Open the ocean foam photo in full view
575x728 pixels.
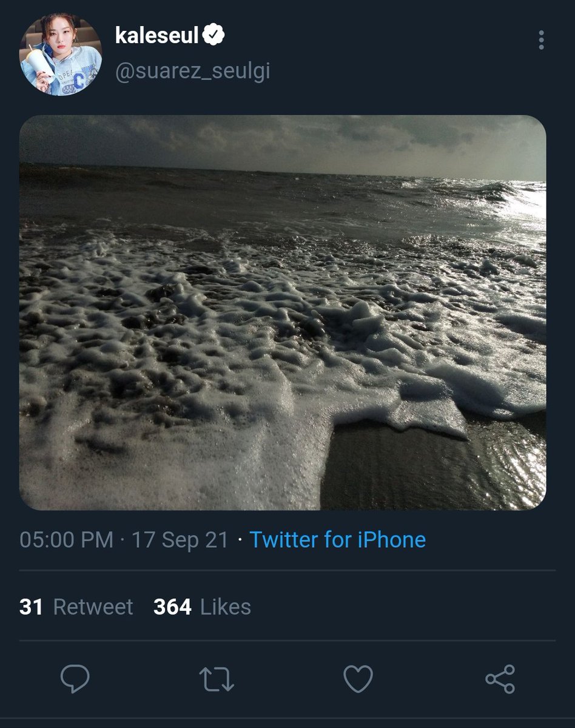click(283, 312)
